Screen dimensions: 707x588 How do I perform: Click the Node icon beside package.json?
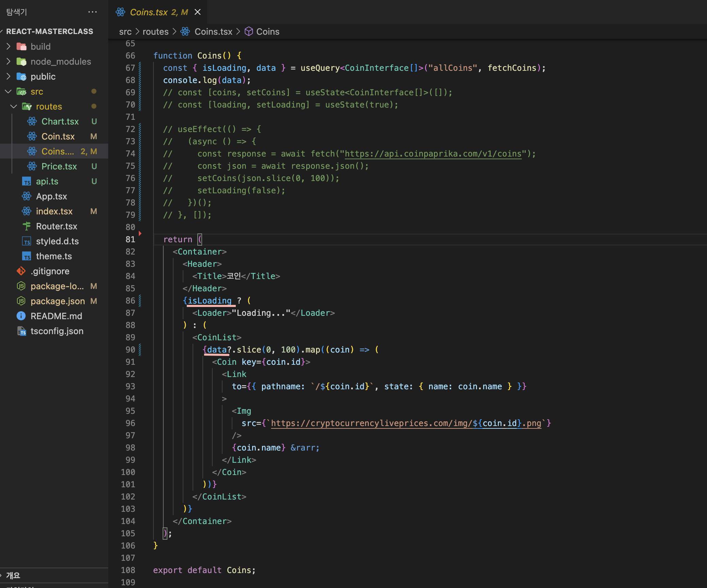tap(21, 301)
